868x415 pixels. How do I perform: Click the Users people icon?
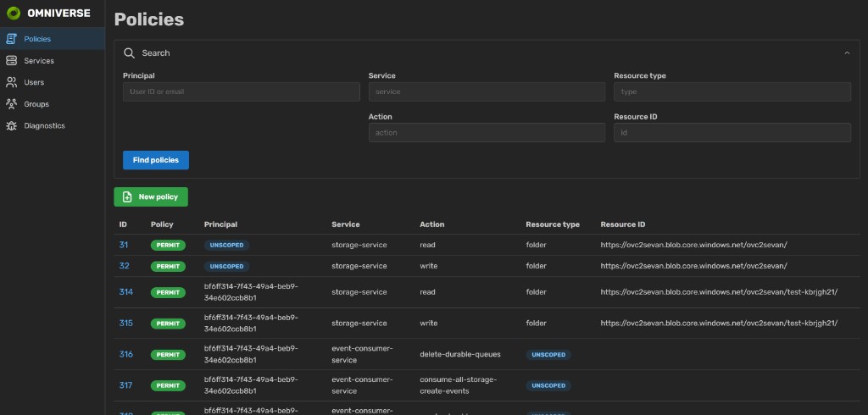11,82
